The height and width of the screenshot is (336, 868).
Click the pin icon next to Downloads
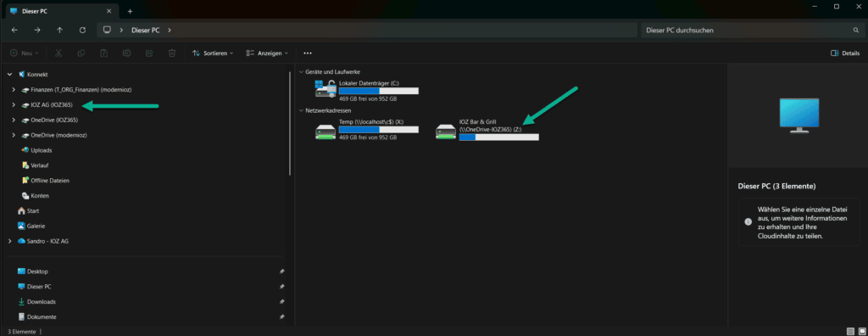(x=281, y=301)
